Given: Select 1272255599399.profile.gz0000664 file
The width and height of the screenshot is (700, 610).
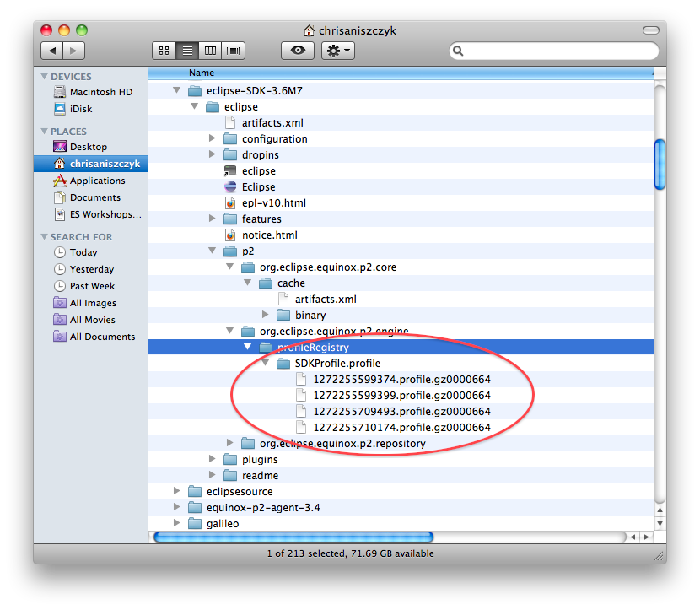Looking at the screenshot, I should pos(401,396).
